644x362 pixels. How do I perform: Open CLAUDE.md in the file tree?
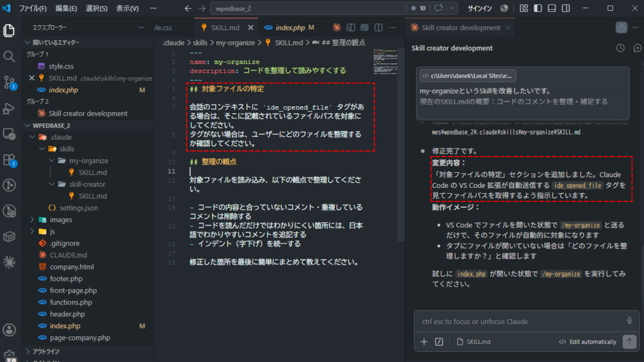(x=68, y=255)
